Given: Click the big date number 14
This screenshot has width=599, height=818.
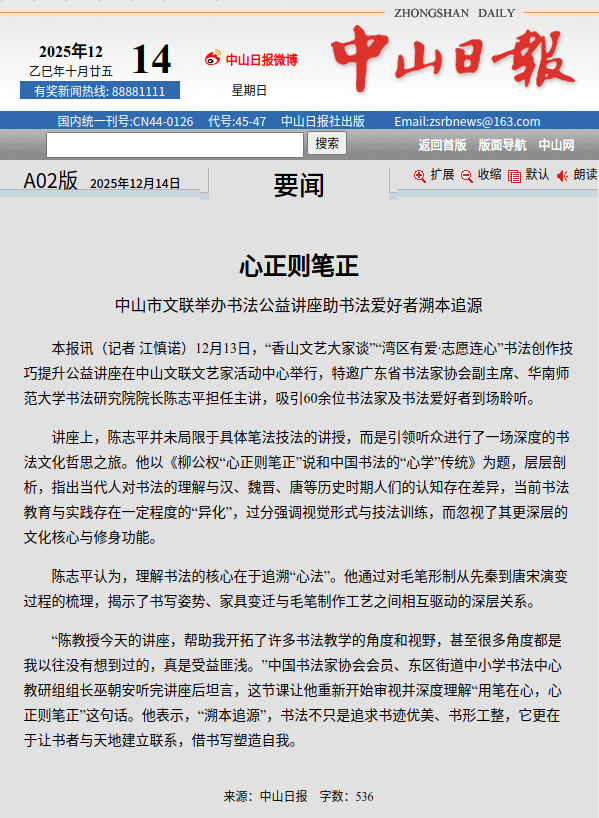Looking at the screenshot, I should [151, 59].
